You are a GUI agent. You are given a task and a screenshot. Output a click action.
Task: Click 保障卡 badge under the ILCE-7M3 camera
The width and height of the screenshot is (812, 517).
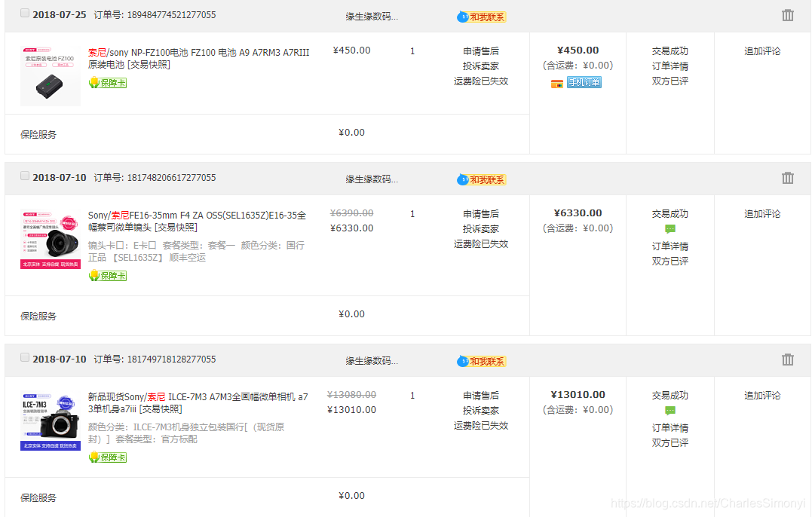(x=108, y=457)
